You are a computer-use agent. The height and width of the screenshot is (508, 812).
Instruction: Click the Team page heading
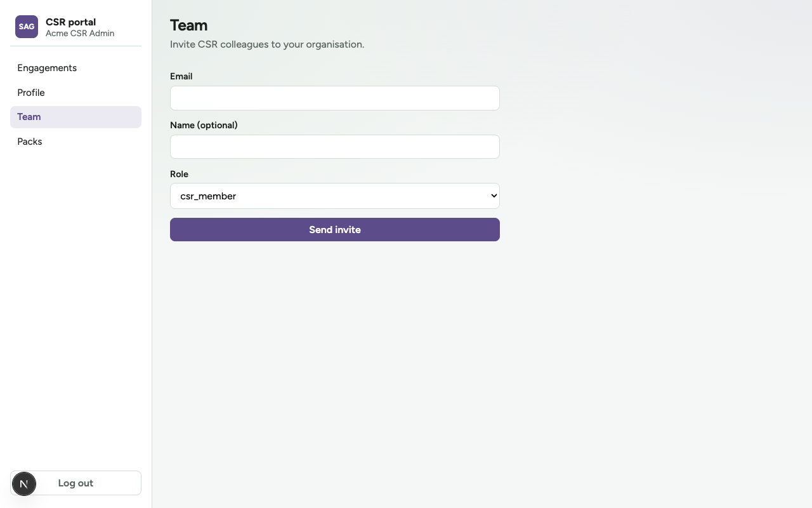[188, 25]
